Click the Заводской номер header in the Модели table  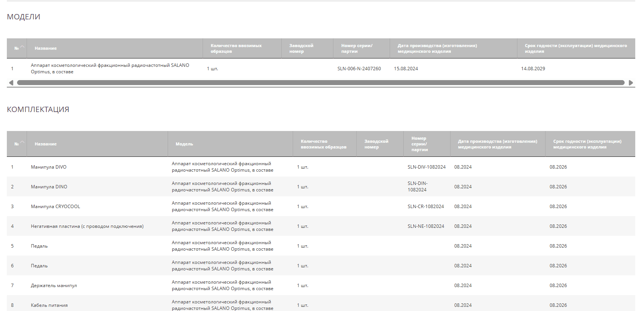[x=301, y=48]
